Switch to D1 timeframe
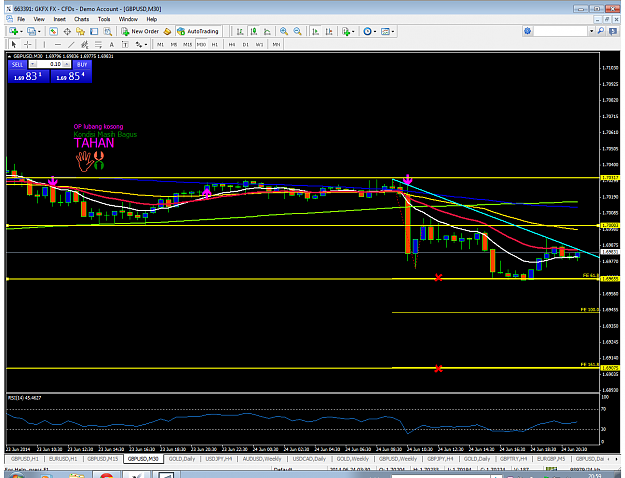The height and width of the screenshot is (478, 625). [246, 44]
